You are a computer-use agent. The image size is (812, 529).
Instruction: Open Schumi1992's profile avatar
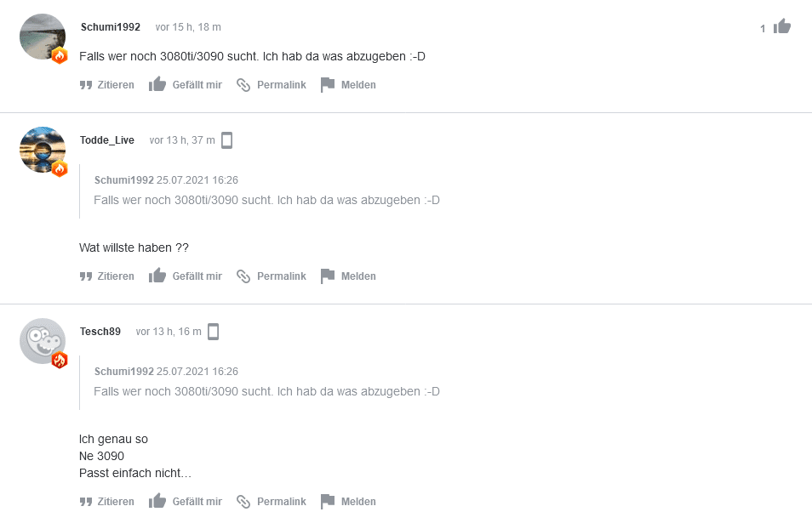[43, 37]
